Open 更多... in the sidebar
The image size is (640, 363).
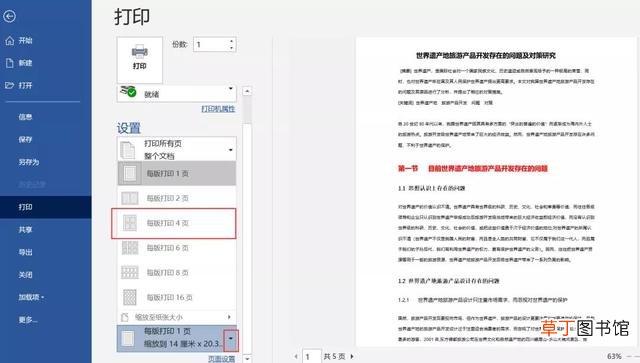[x=28, y=320]
